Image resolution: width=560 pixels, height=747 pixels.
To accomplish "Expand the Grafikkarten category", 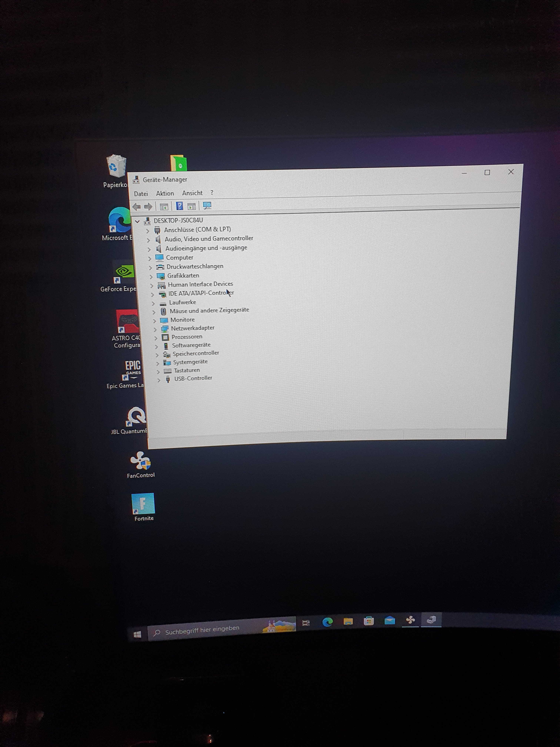I will [x=151, y=277].
